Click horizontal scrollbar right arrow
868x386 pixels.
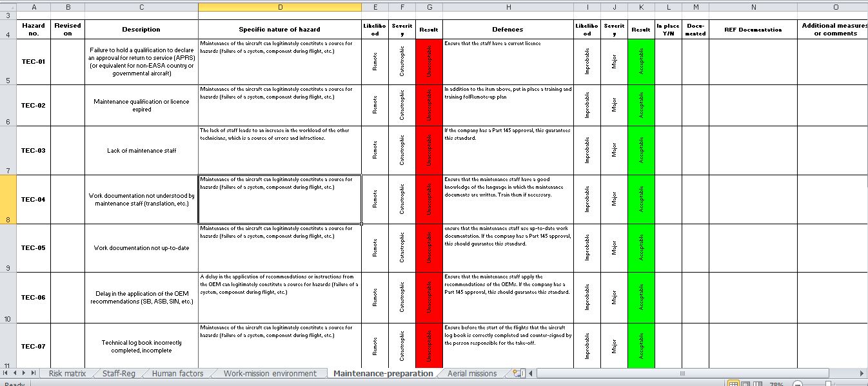[863, 373]
